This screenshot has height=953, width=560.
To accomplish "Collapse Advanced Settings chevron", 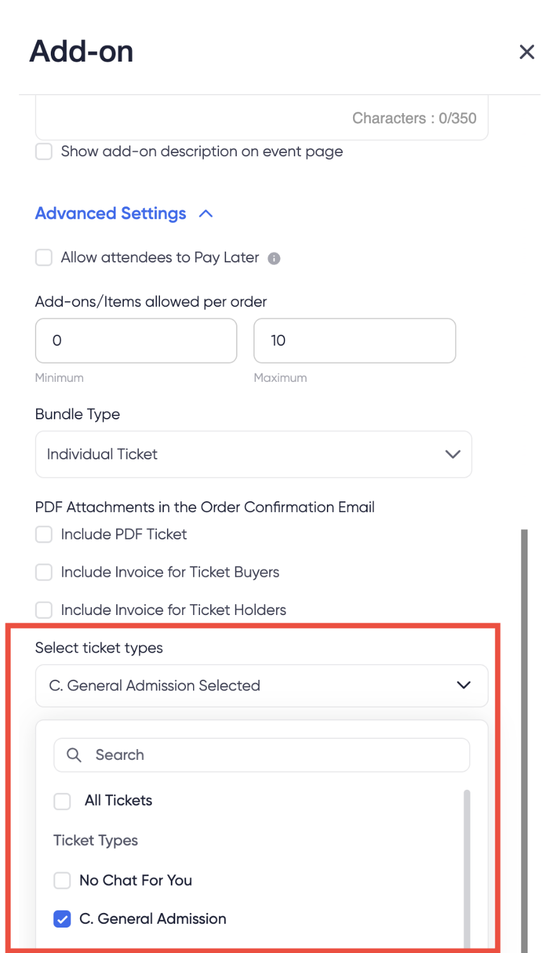I will click(206, 214).
